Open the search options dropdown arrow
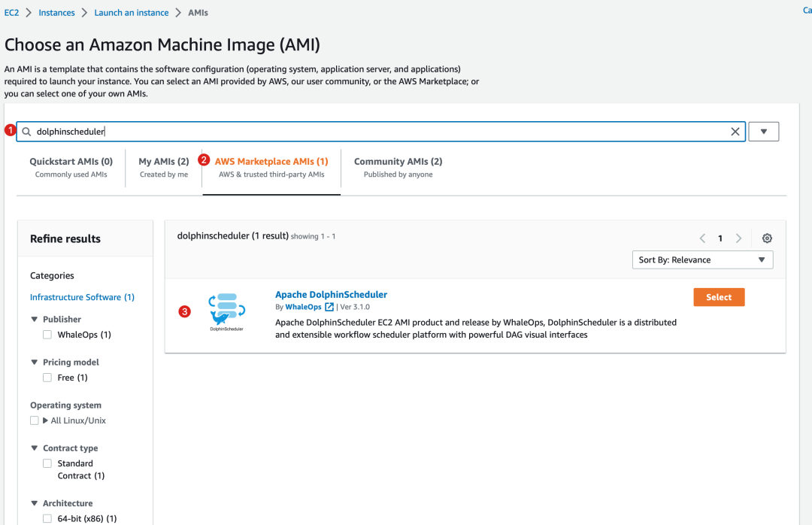 [x=763, y=132]
